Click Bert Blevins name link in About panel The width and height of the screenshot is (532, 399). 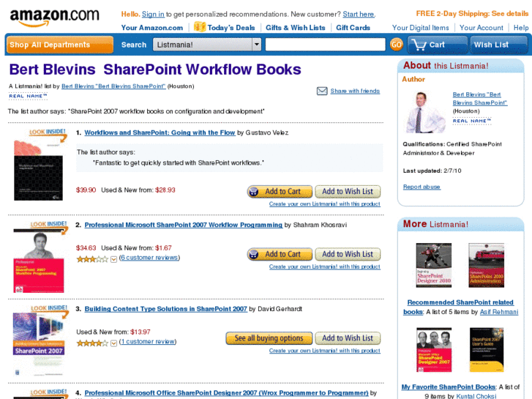[480, 99]
